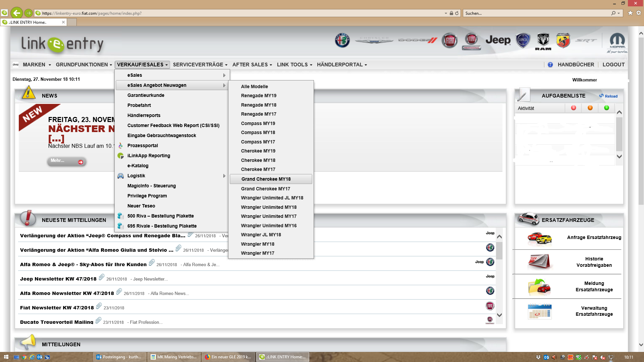Image resolution: width=644 pixels, height=362 pixels.
Task: Select Grand Cherokee MY18 from submenu
Action: coord(266,179)
